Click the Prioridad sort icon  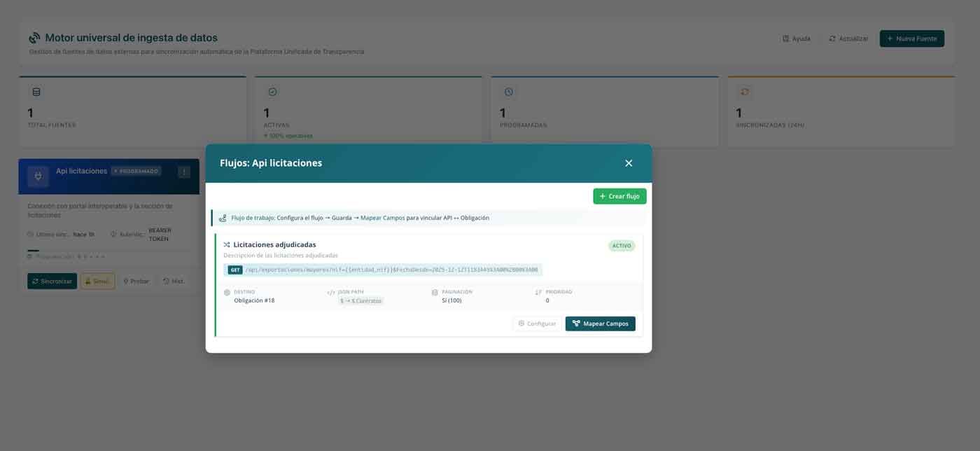coord(538,293)
